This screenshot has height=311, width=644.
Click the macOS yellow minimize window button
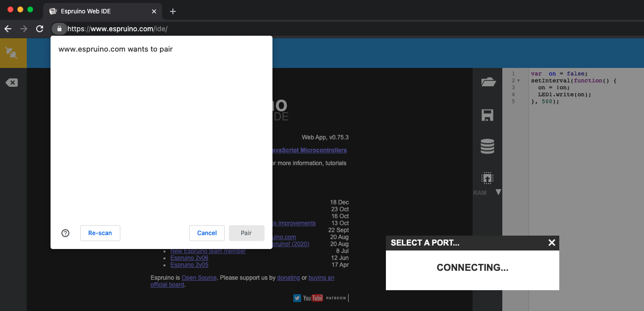[x=20, y=9]
